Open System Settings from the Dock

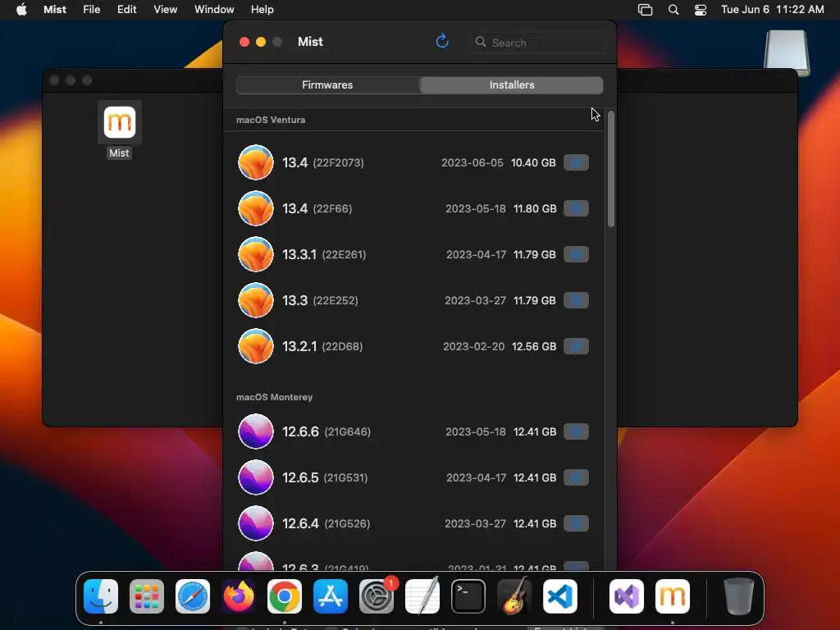377,596
